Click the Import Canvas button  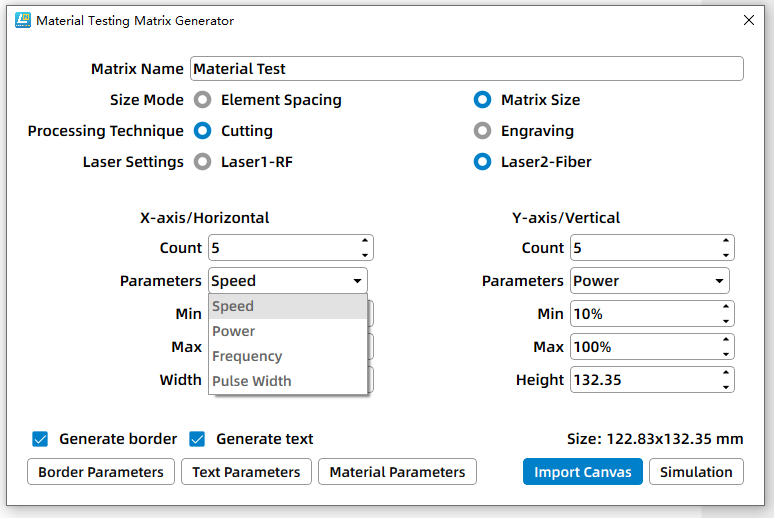pyautogui.click(x=582, y=472)
